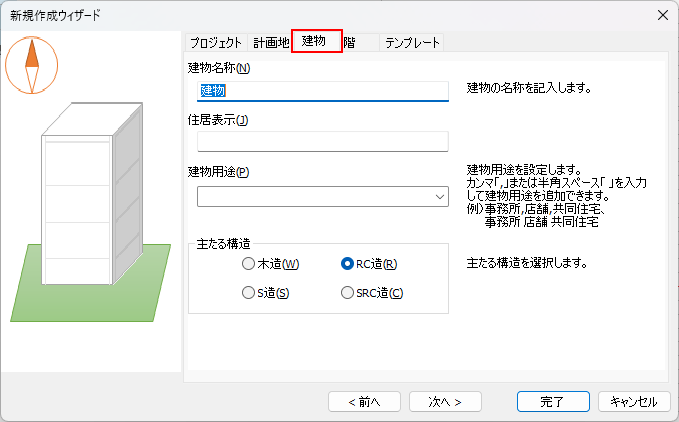This screenshot has width=679, height=422.
Task: Go to the 階 tab
Action: point(350,42)
